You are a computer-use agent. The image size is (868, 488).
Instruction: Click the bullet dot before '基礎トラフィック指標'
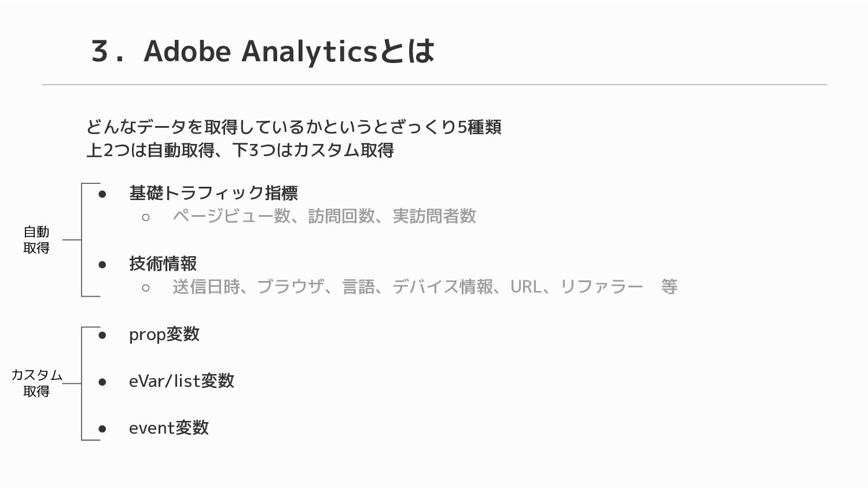[102, 194]
